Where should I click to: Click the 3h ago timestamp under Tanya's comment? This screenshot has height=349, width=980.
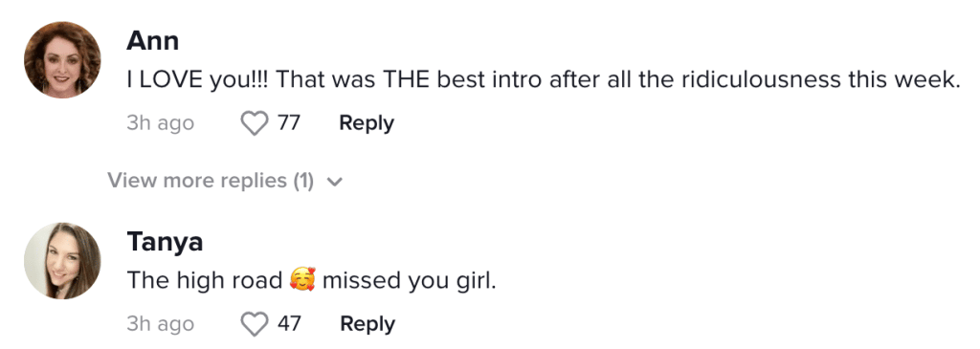[160, 324]
